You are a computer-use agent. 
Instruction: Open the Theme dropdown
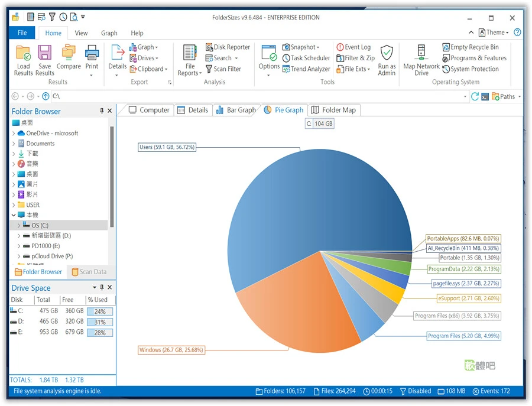(x=494, y=33)
